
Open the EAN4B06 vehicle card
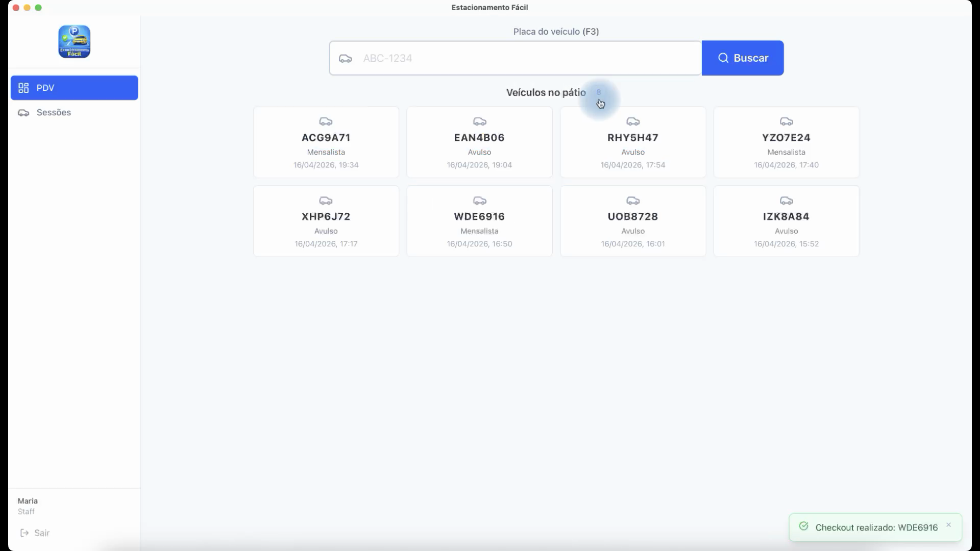(479, 142)
